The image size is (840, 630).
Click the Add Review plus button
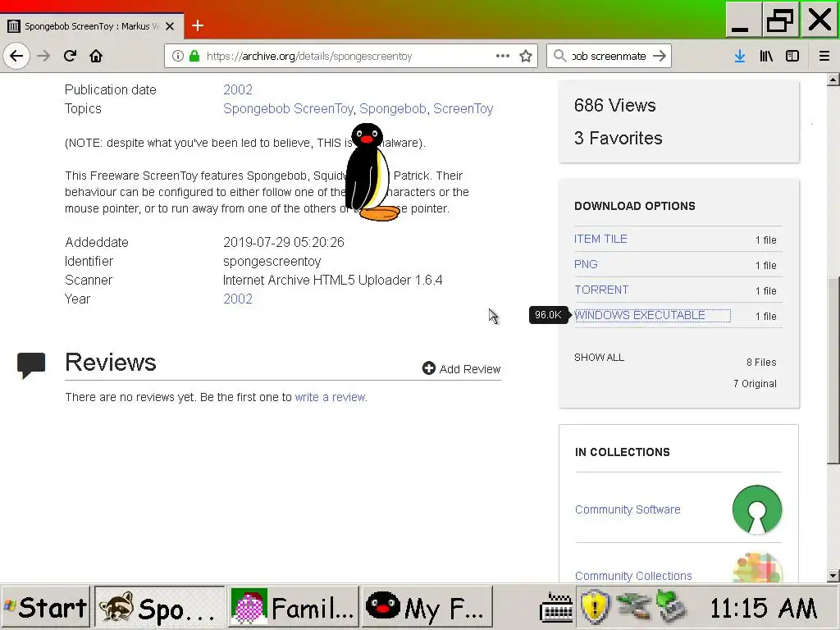click(461, 368)
